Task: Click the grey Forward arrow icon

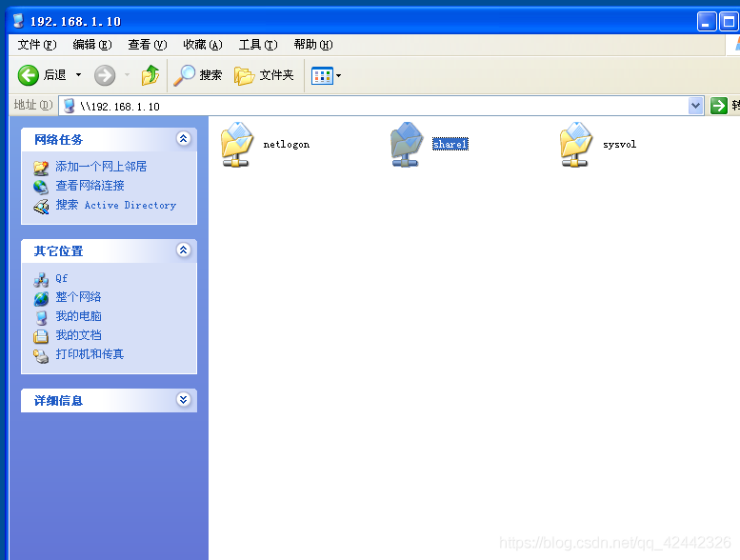Action: pyautogui.click(x=105, y=75)
